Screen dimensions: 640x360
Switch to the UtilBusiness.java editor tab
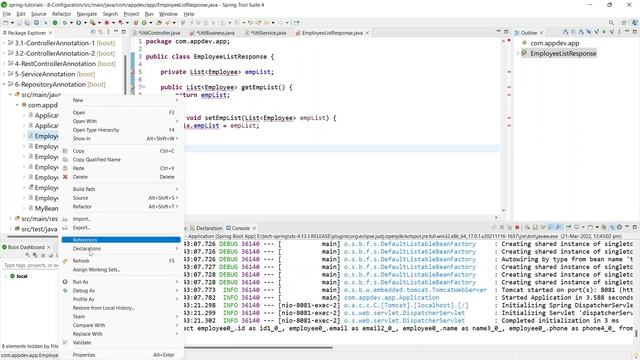(214, 33)
